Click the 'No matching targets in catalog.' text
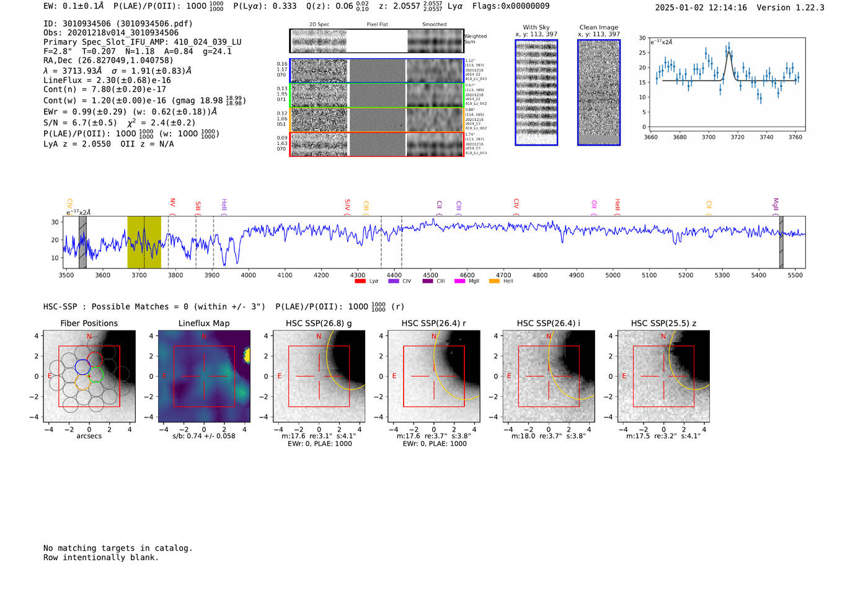Image resolution: width=868 pixels, height=591 pixels. [118, 548]
